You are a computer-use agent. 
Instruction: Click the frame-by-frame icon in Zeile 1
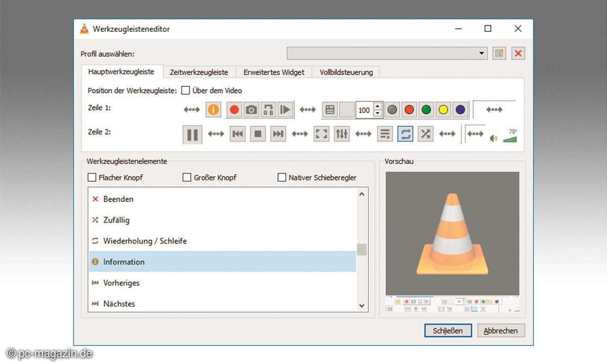[x=285, y=110]
